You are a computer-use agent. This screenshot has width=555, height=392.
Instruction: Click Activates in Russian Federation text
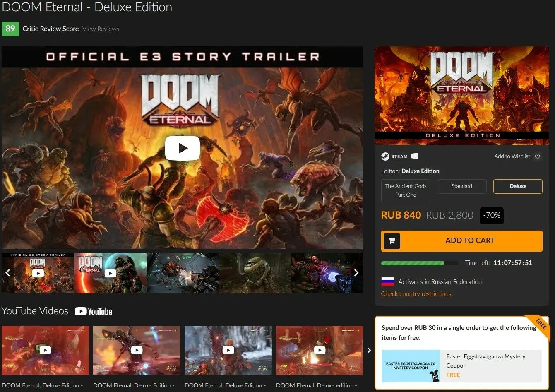point(440,282)
